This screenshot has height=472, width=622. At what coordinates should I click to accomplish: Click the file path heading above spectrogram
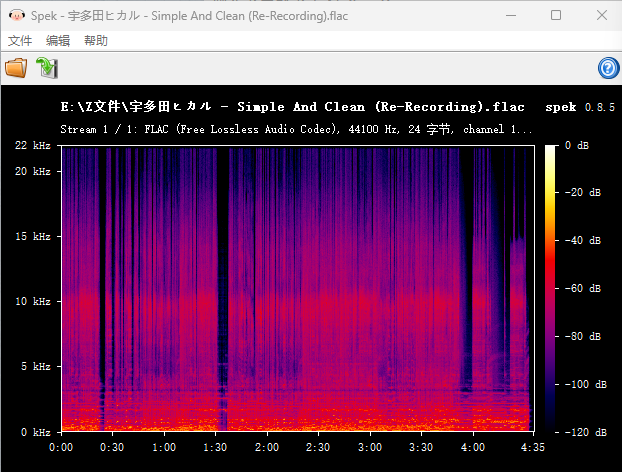tap(292, 107)
